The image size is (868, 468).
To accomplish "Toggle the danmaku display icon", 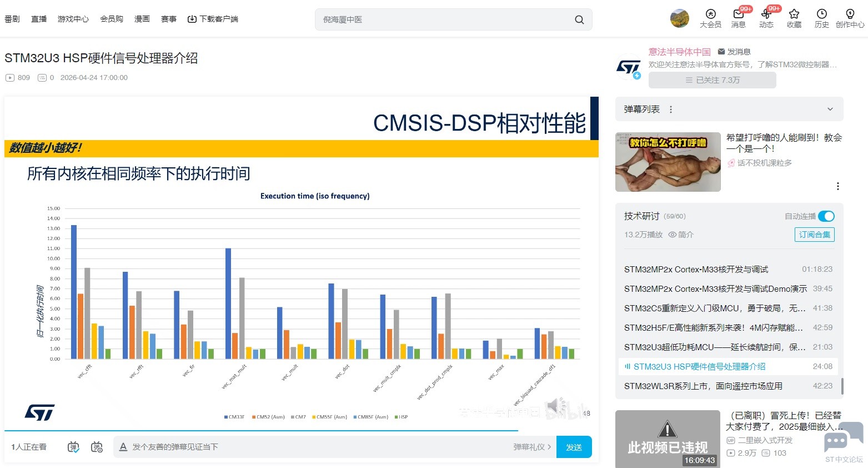I will point(73,447).
